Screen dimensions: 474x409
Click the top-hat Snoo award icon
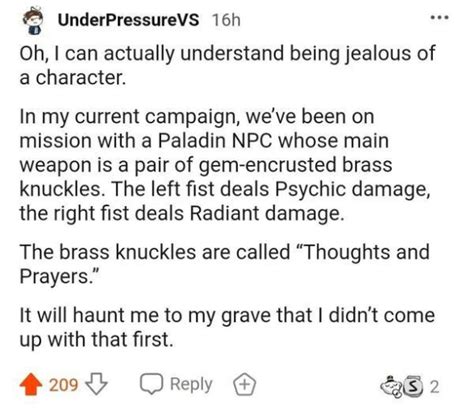coord(392,386)
